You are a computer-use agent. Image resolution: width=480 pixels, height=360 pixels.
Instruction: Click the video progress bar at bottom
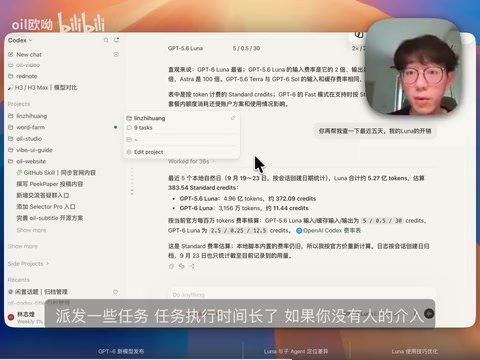click(240, 359)
